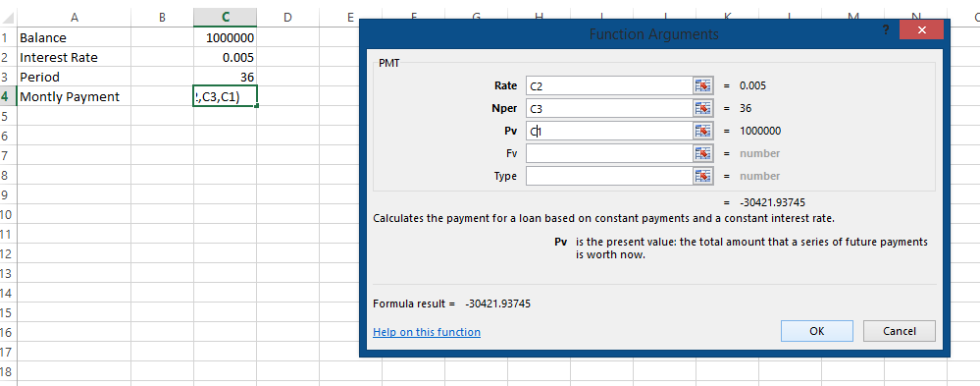Select column B header
The image size is (980, 386).
[162, 18]
